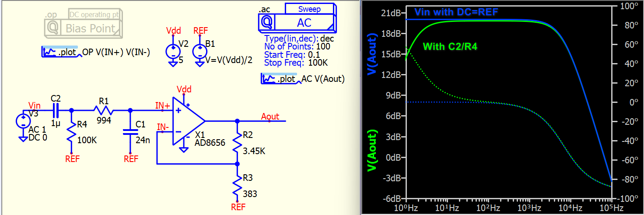Click the Start Freq: 0.1 parameter
Image resolution: width=644 pixels, height=215 pixels.
(x=292, y=55)
